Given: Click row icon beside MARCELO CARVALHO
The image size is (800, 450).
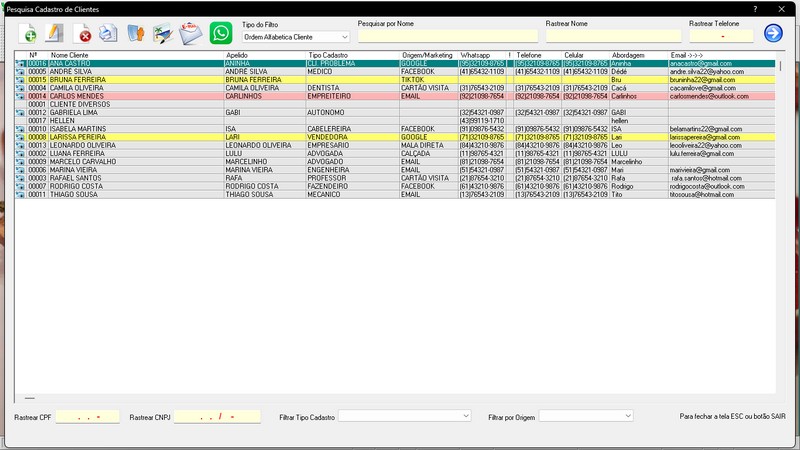Looking at the screenshot, I should 20,162.
